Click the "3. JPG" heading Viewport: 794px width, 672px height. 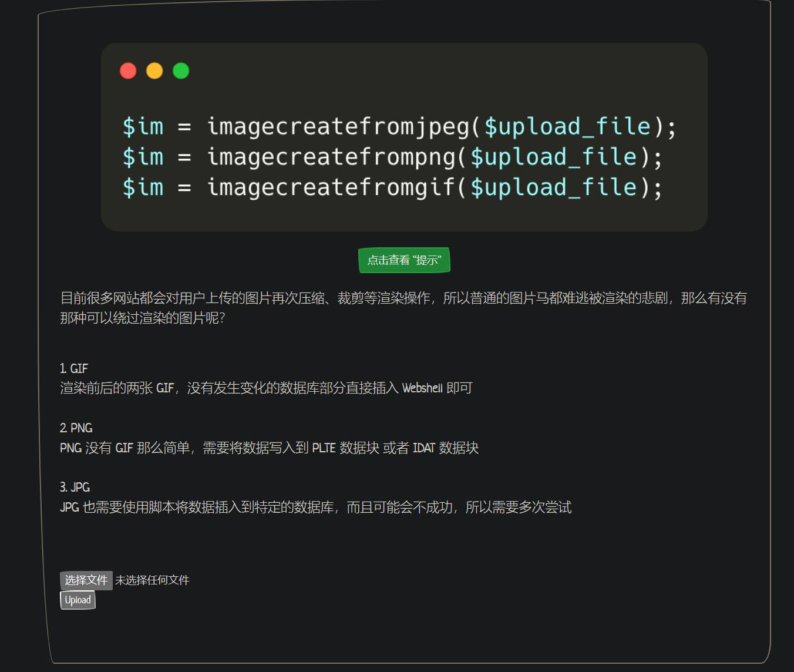pyautogui.click(x=74, y=487)
